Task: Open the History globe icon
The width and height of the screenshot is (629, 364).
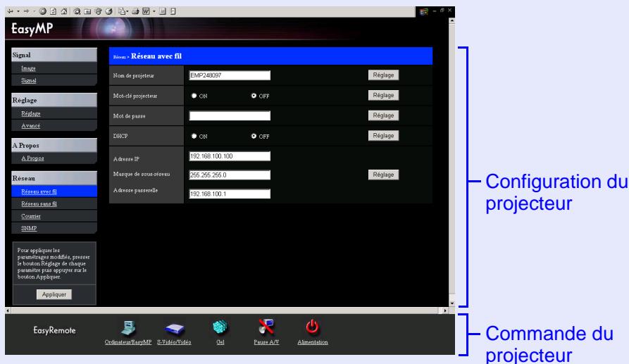Action: click(x=108, y=11)
